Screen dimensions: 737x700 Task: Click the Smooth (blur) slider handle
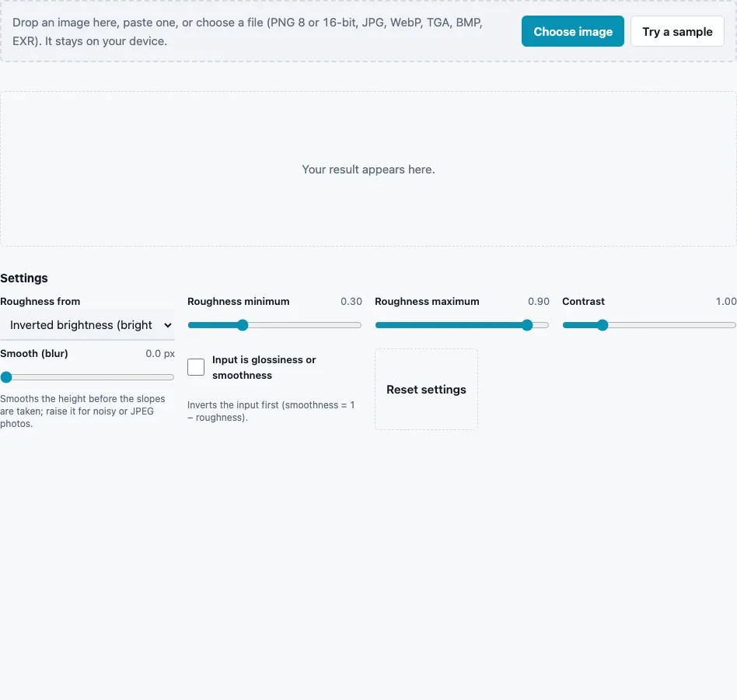point(6,377)
